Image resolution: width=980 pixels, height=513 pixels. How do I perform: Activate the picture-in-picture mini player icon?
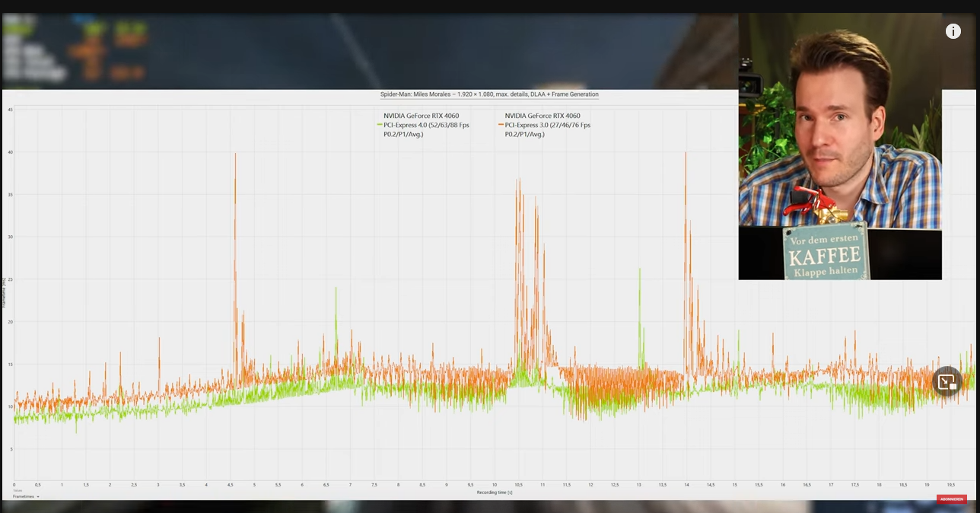(947, 382)
